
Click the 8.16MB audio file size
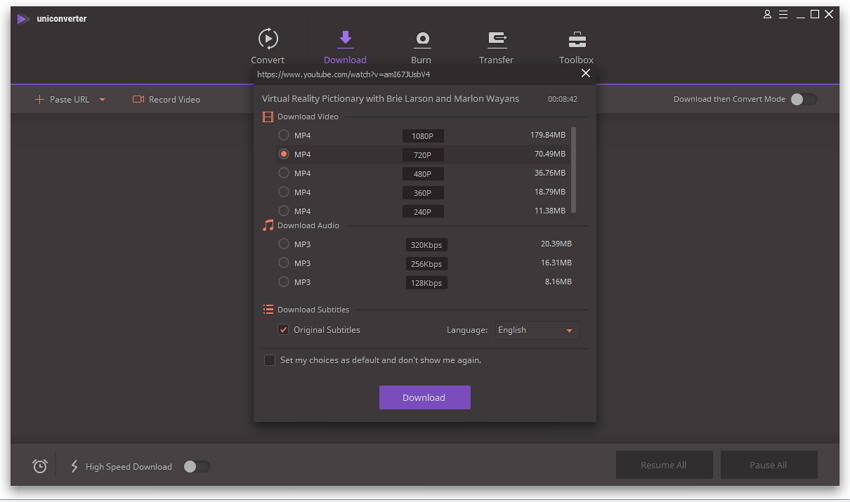tap(558, 282)
